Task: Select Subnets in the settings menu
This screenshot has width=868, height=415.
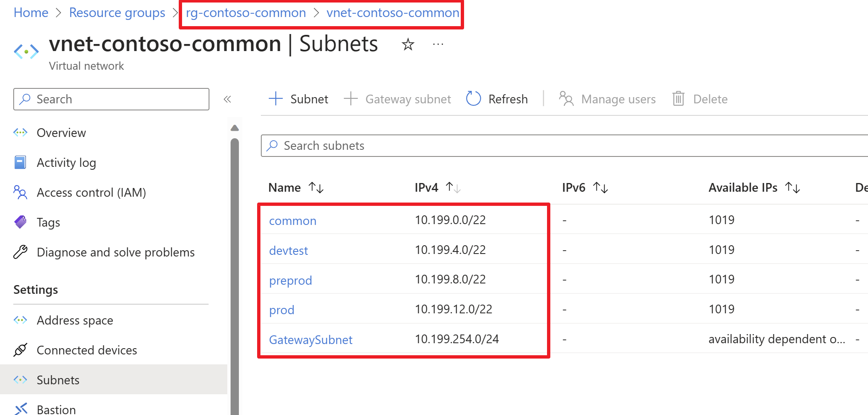Action: (x=114, y=379)
